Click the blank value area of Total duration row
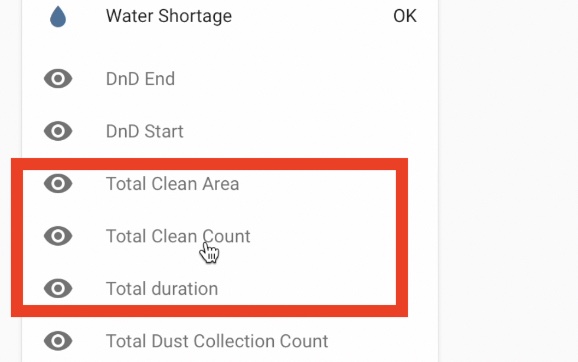The height and width of the screenshot is (362, 578). point(306,288)
